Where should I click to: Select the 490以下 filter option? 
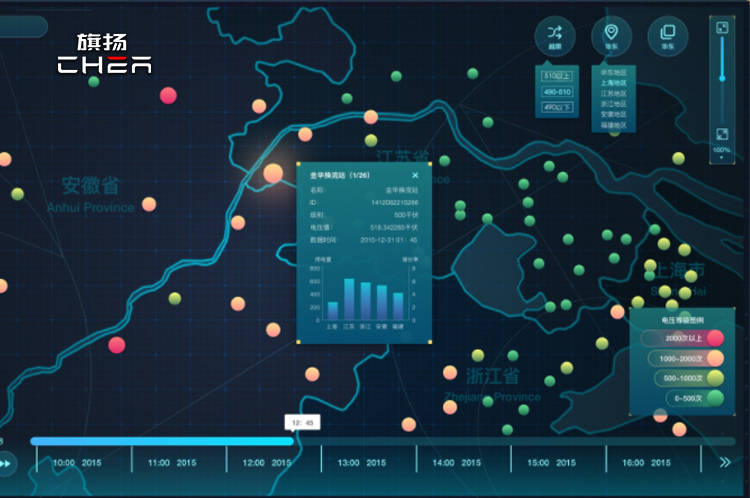556,107
